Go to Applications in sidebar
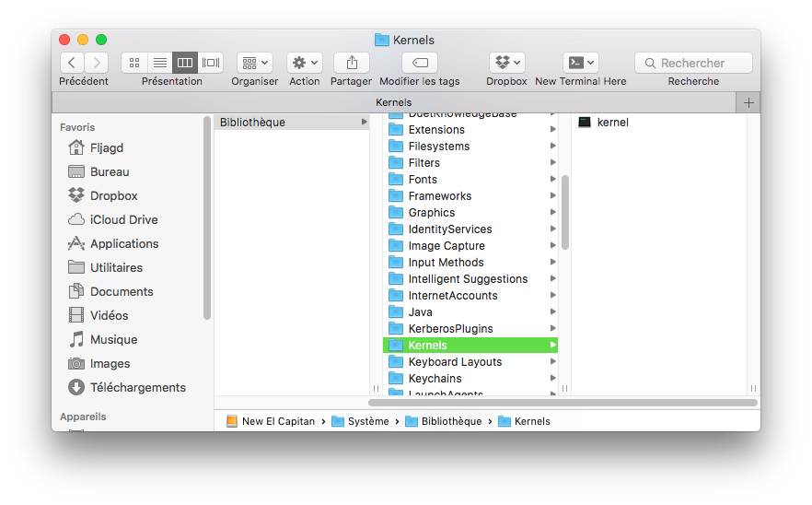 click(123, 243)
